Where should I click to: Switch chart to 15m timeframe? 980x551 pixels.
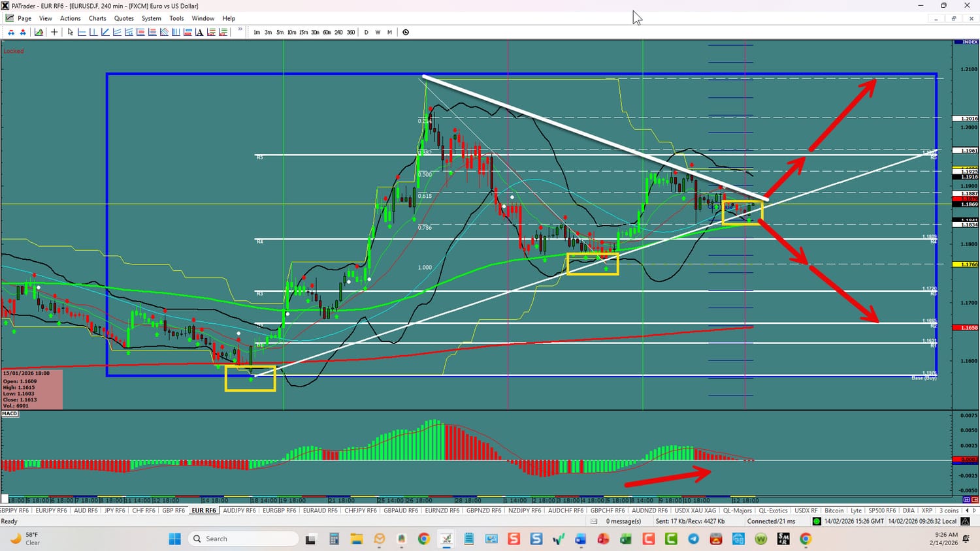pos(303,32)
